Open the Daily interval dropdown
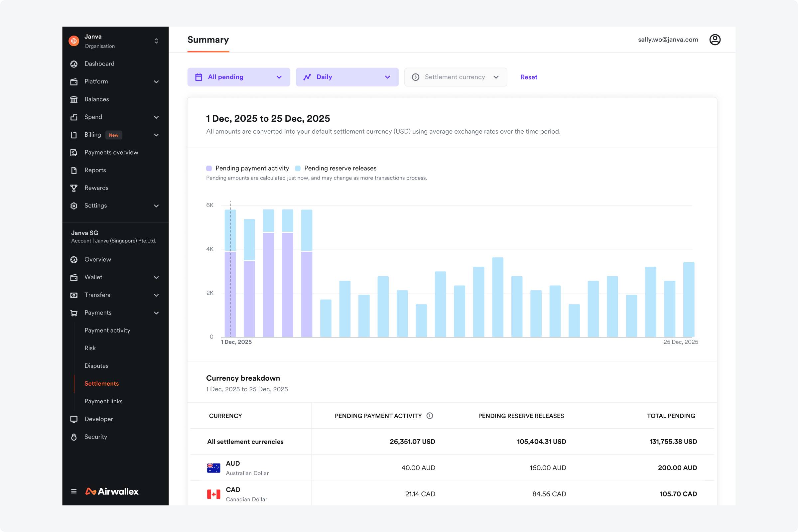 [347, 77]
